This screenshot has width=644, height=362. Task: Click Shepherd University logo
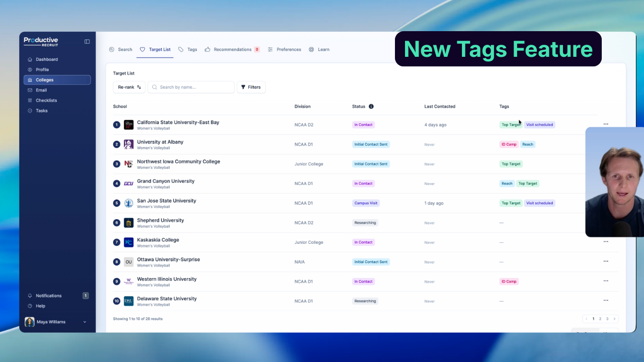[129, 223]
